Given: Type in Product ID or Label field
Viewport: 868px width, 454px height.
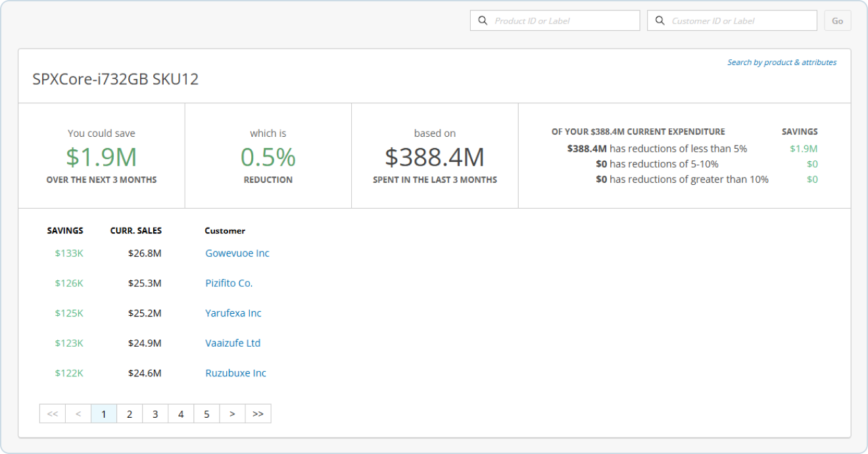Looking at the screenshot, I should pos(562,21).
